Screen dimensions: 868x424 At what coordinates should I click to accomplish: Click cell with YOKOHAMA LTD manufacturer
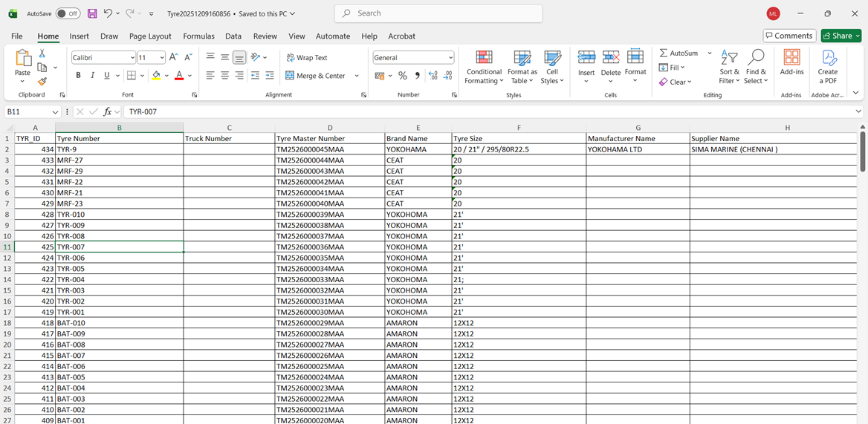coord(638,149)
